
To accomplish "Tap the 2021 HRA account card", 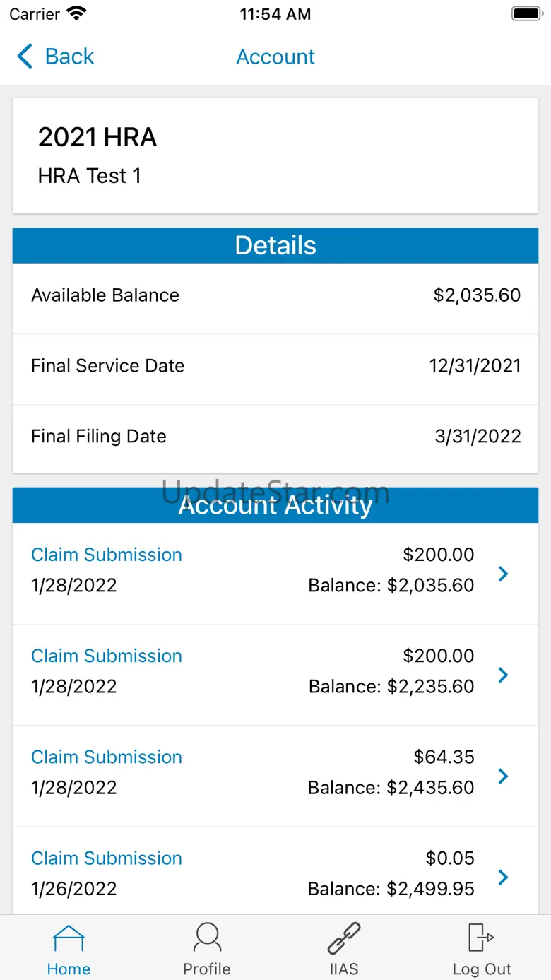I will tap(275, 155).
